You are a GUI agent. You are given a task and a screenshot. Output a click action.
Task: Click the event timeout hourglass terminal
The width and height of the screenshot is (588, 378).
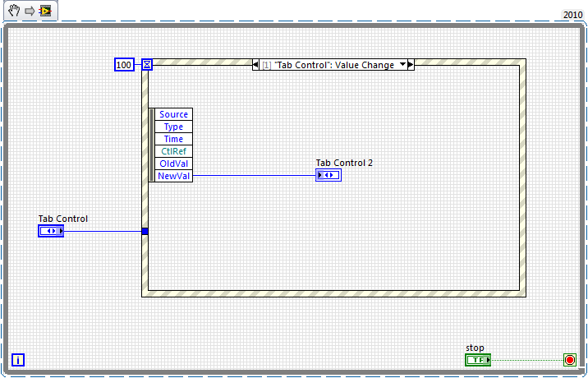[147, 65]
